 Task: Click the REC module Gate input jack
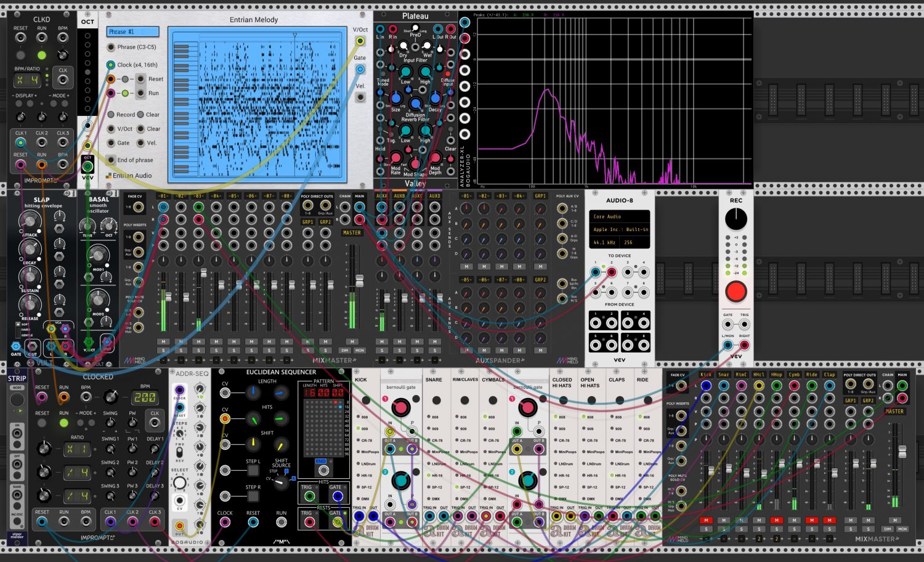tap(727, 324)
